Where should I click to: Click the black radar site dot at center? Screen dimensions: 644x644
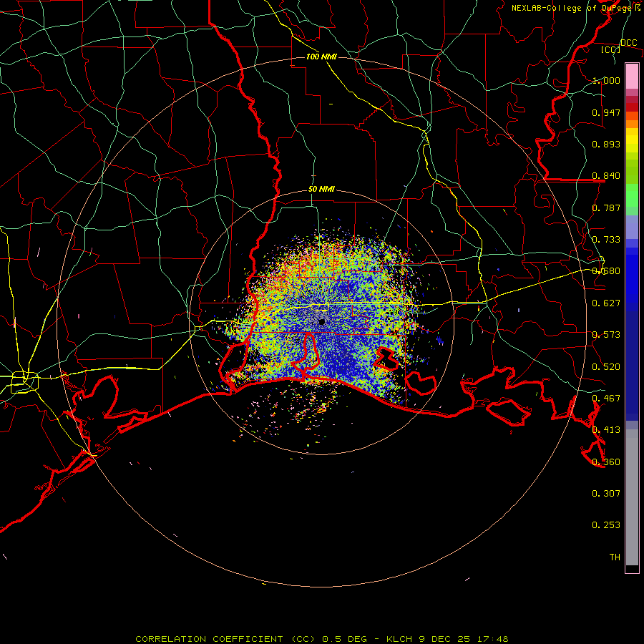322,321
